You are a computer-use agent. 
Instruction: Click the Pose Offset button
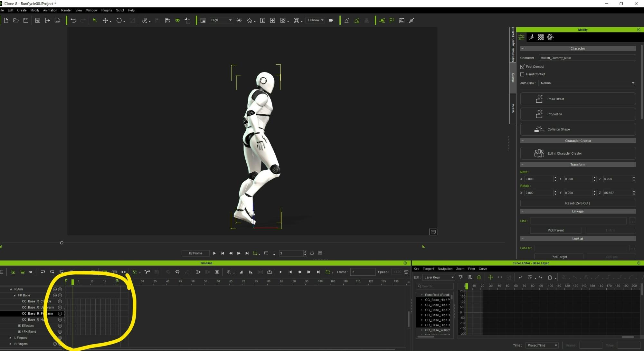point(578,99)
